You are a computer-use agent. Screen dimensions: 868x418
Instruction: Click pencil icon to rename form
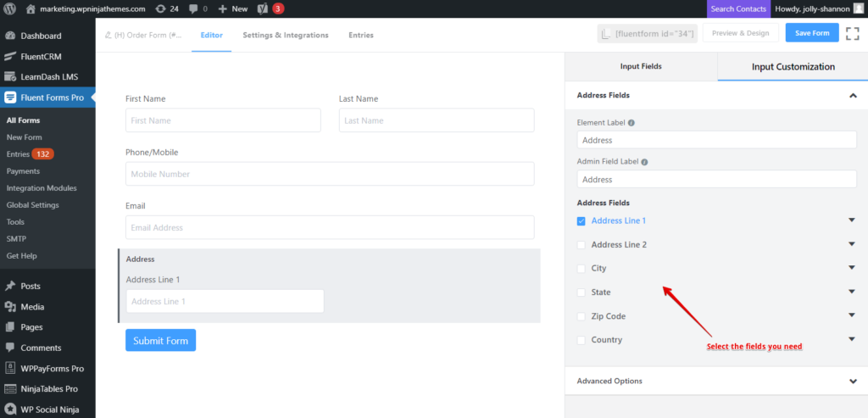coord(108,35)
